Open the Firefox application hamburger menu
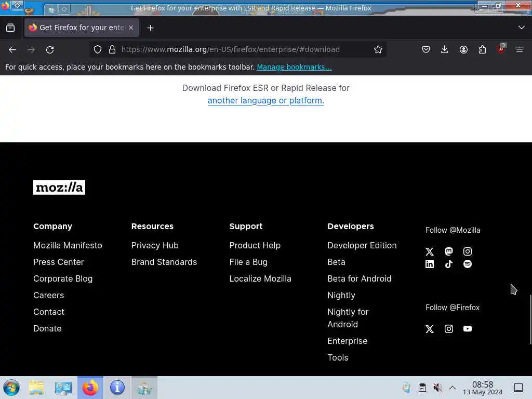Image resolution: width=532 pixels, height=399 pixels. click(520, 49)
